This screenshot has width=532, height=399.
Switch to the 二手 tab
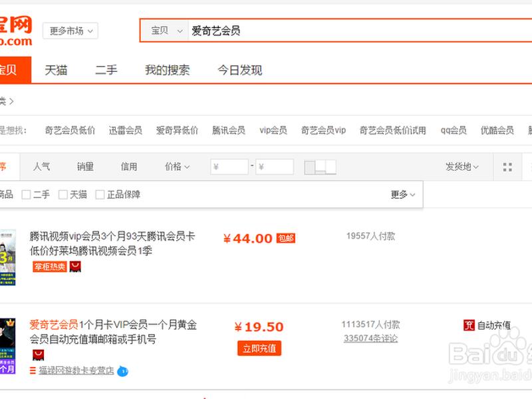pyautogui.click(x=106, y=70)
